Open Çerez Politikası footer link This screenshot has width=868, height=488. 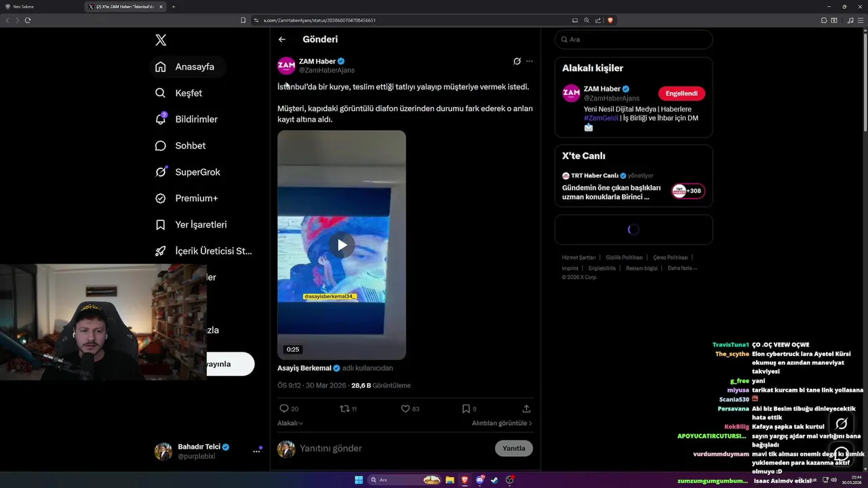[x=671, y=258]
